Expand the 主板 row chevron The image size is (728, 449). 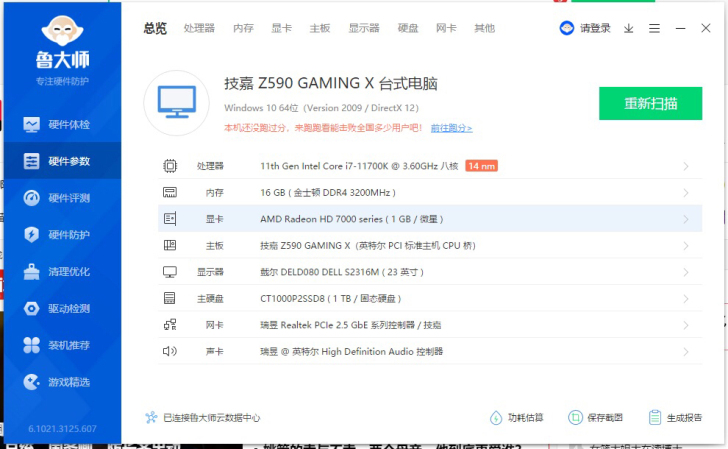click(686, 246)
